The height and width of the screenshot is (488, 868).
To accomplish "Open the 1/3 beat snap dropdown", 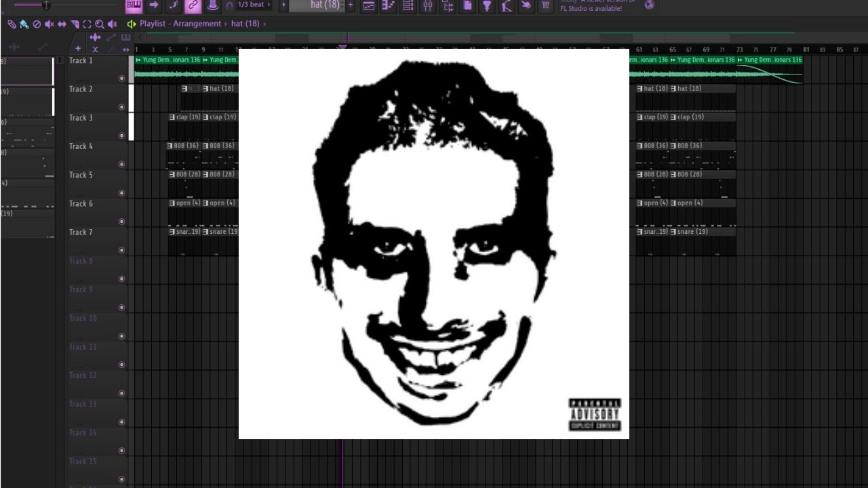I will pyautogui.click(x=254, y=5).
